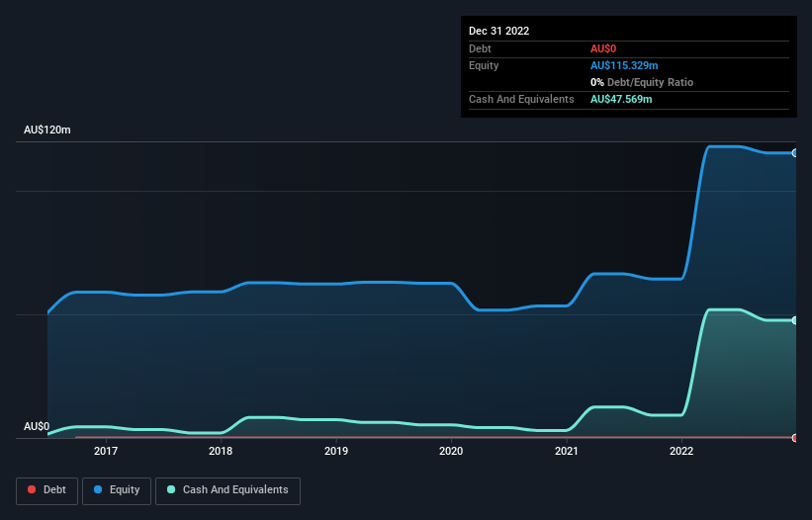The image size is (812, 520).
Task: Click the 2022 x-axis label
Action: pyautogui.click(x=681, y=451)
